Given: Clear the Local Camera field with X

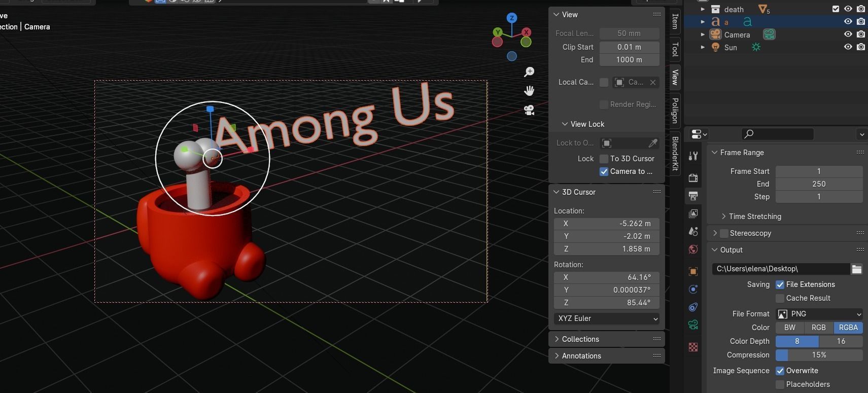Looking at the screenshot, I should click(x=653, y=82).
